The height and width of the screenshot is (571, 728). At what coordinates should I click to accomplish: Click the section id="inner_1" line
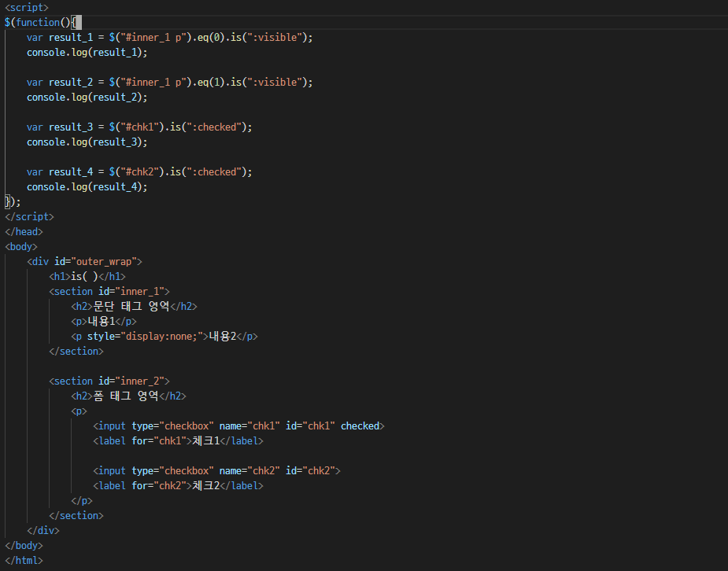tap(109, 291)
